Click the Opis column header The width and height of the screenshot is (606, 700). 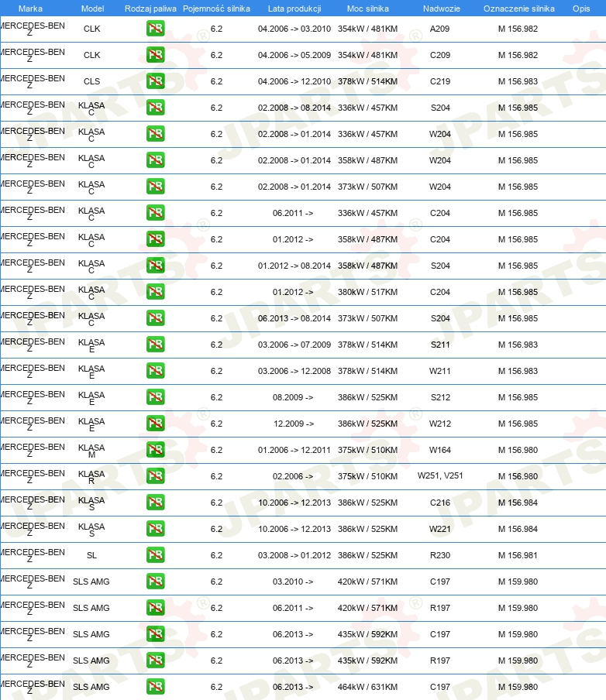point(581,9)
